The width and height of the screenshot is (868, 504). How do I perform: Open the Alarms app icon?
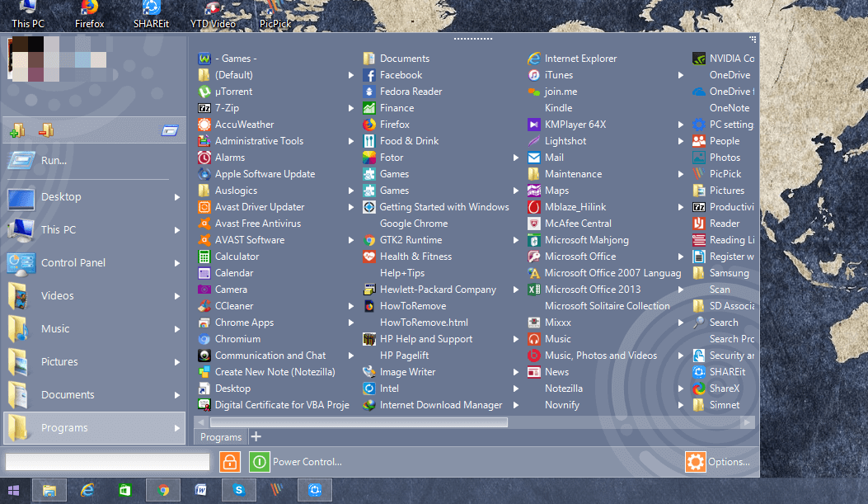pyautogui.click(x=204, y=158)
